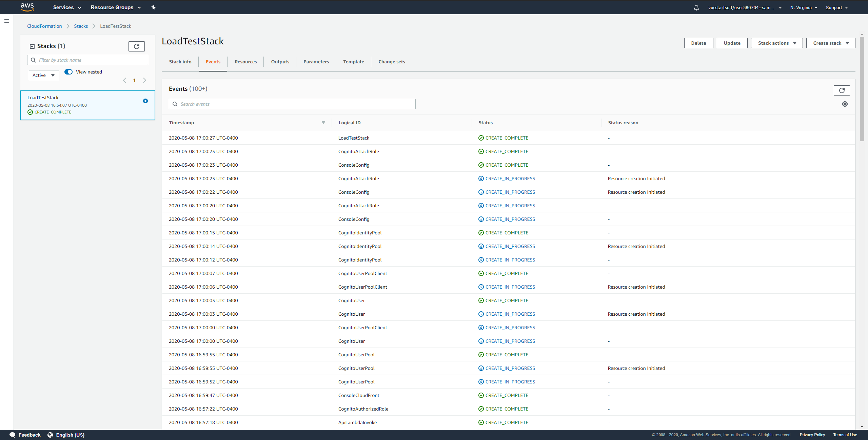Click the pin shortcut icon
This screenshot has width=868, height=440.
coord(153,7)
